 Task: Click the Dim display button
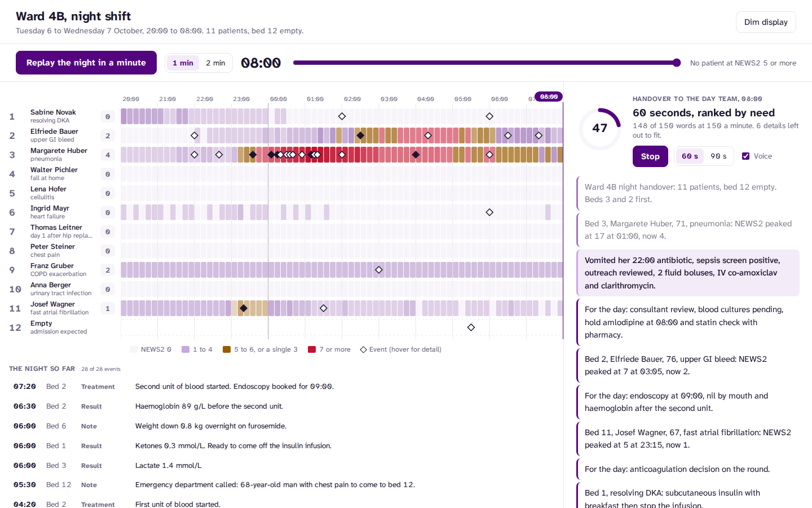766,22
